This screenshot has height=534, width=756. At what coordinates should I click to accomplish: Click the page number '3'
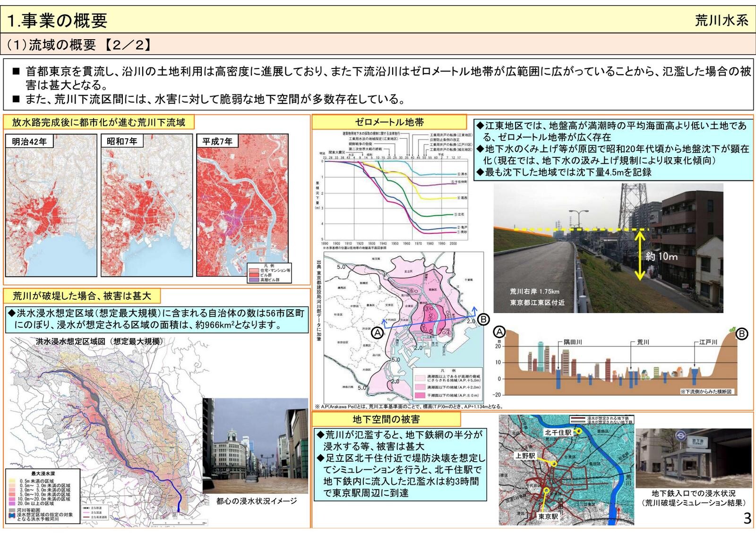(x=747, y=518)
